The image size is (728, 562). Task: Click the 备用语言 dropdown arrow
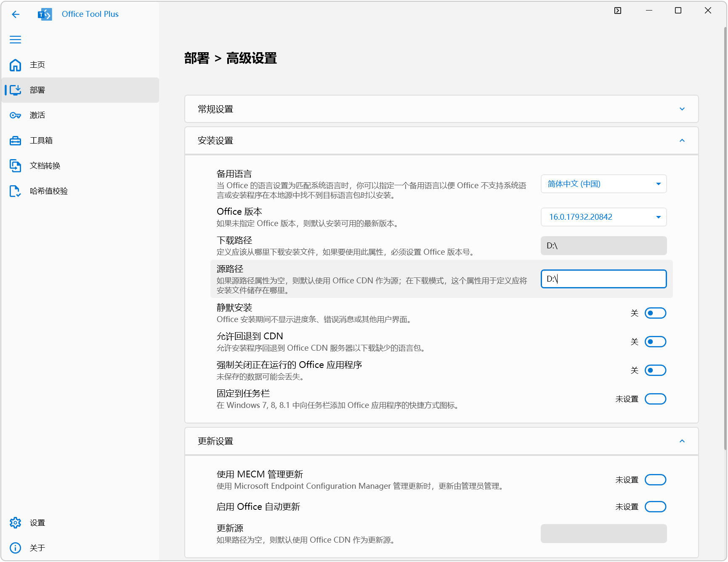[659, 184]
